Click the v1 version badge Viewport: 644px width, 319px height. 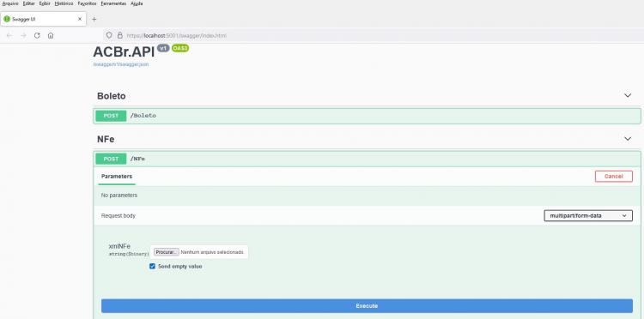click(x=163, y=48)
